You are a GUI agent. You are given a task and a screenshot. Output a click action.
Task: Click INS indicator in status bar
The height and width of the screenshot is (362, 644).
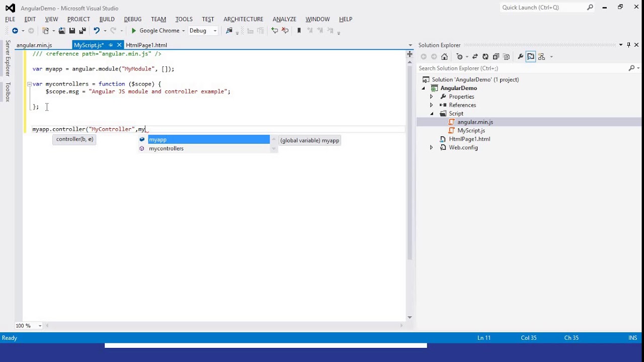click(x=632, y=338)
